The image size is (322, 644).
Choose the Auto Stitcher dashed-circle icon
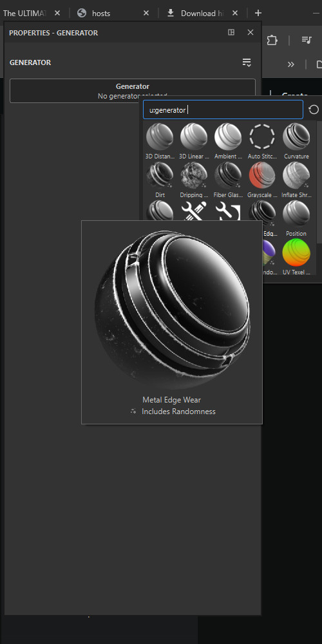tap(262, 137)
